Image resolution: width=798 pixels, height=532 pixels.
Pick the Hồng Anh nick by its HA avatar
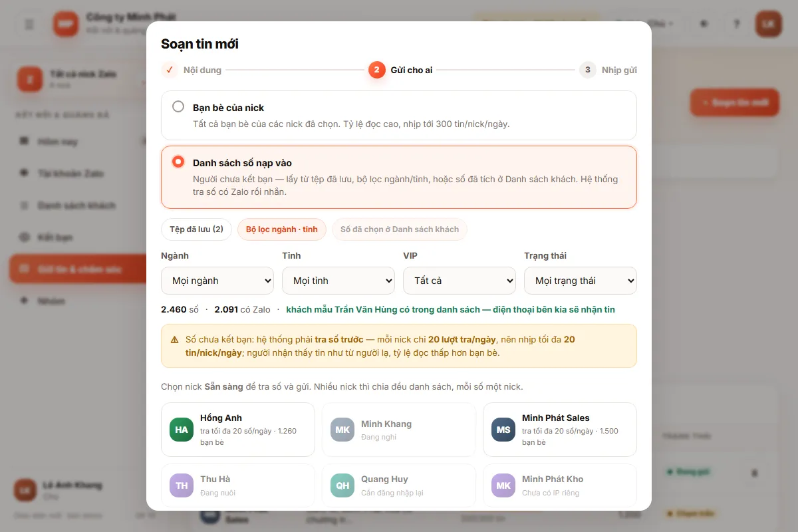tap(182, 430)
